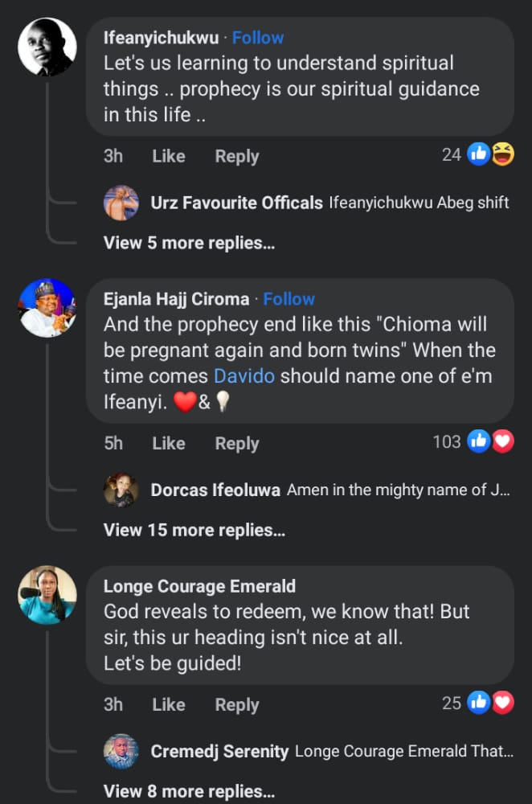The height and width of the screenshot is (804, 532).
Task: Expand View 5 more replies
Action: (189, 243)
